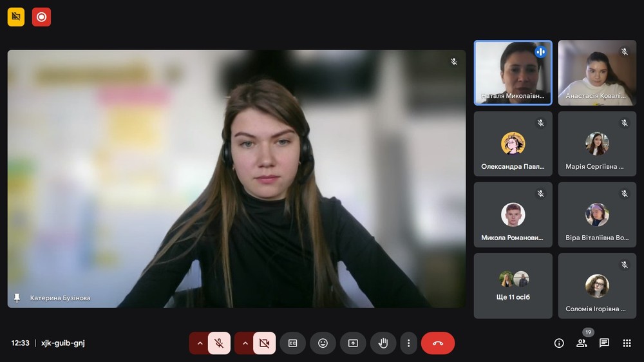Open meeting details info icon

559,343
